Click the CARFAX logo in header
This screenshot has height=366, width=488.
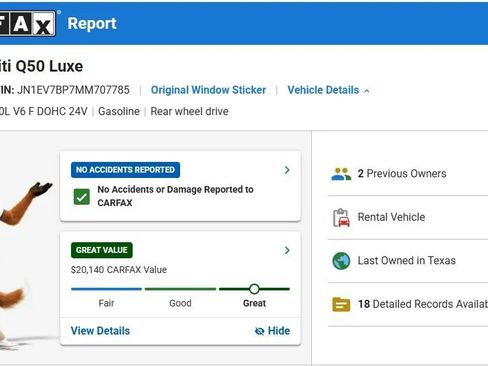pyautogui.click(x=28, y=23)
